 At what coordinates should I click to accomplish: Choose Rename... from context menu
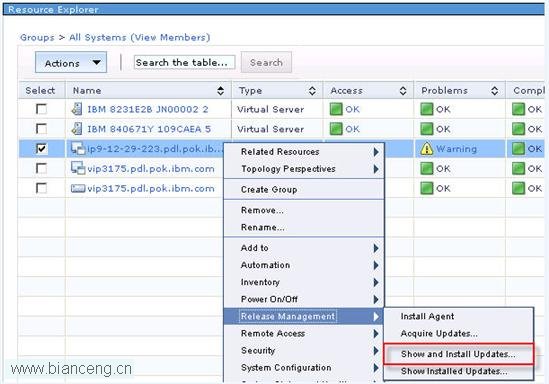(304, 227)
